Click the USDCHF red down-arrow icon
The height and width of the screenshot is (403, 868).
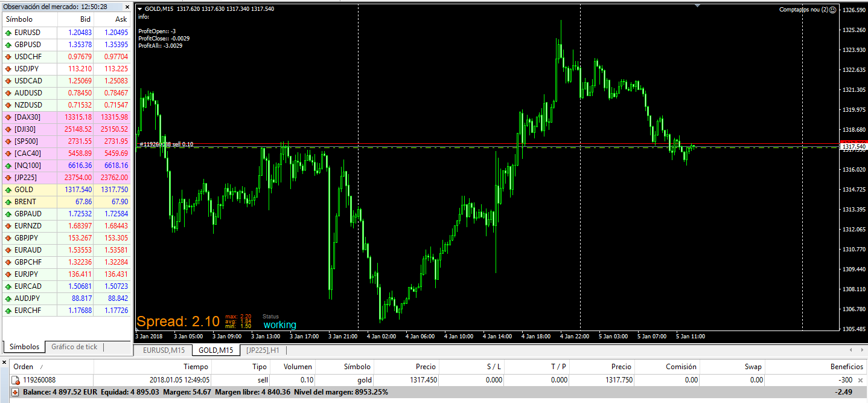[x=8, y=57]
